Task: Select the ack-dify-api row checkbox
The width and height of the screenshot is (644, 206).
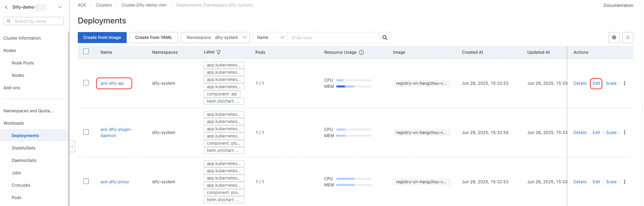Action: pos(86,83)
